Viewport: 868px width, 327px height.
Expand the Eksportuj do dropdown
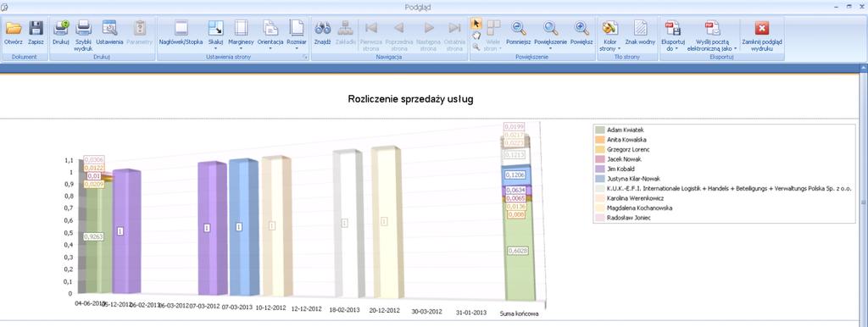tap(672, 35)
